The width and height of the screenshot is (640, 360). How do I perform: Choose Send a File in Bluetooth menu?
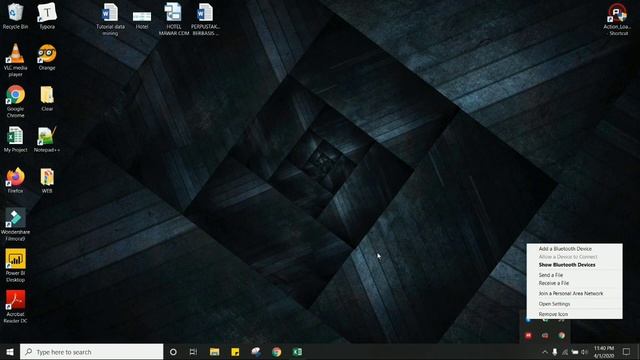click(551, 275)
